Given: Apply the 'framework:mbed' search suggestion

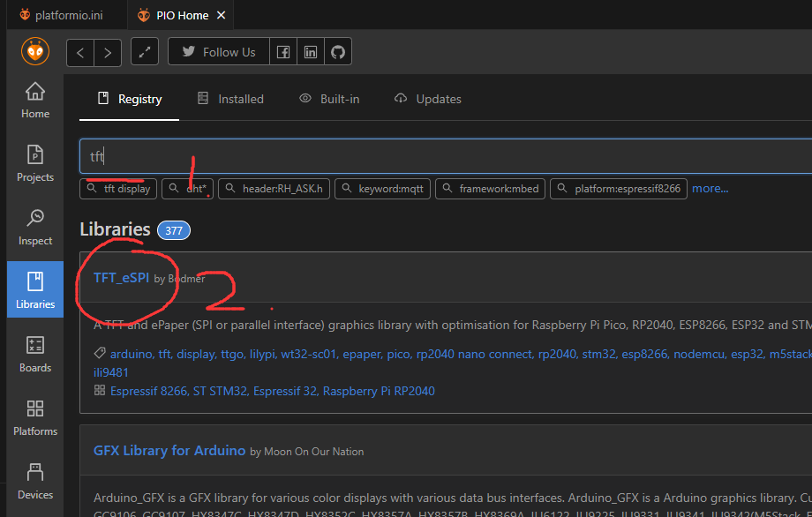Looking at the screenshot, I should tap(491, 189).
